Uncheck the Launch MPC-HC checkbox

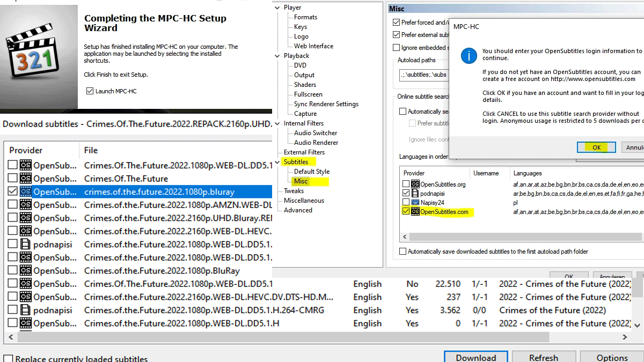90,91
